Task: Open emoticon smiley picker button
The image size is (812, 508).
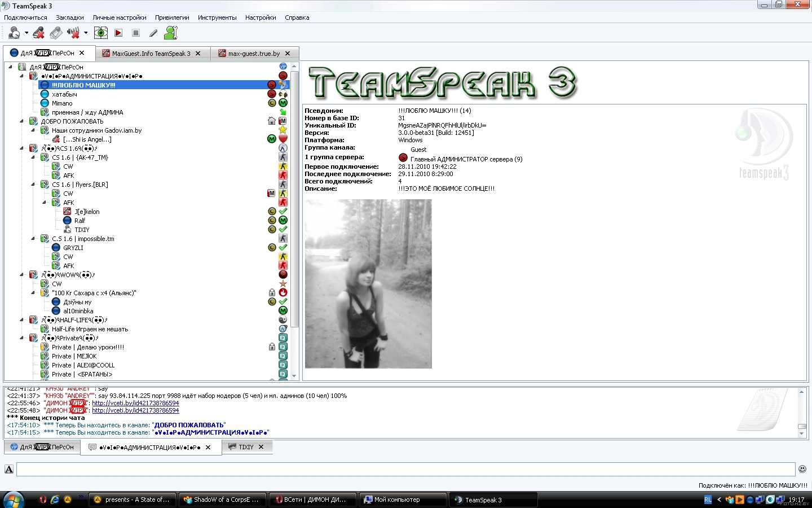Action: point(802,469)
